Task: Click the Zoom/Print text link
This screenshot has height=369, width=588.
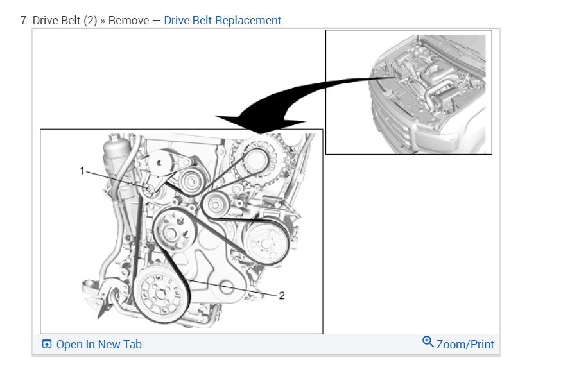Action: point(465,344)
